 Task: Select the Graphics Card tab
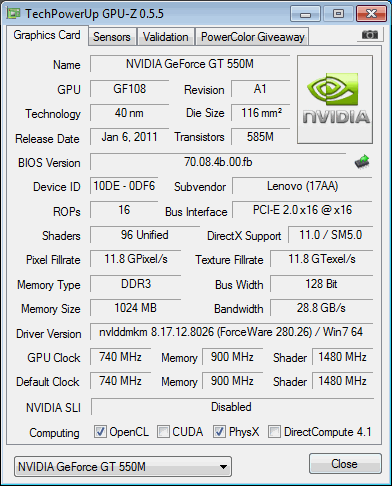pyautogui.click(x=47, y=35)
